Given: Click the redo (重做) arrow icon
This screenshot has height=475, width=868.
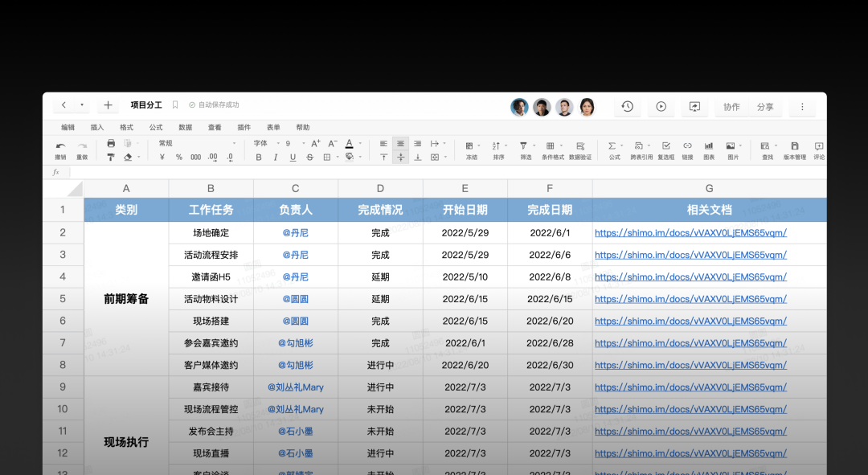Looking at the screenshot, I should (82, 145).
